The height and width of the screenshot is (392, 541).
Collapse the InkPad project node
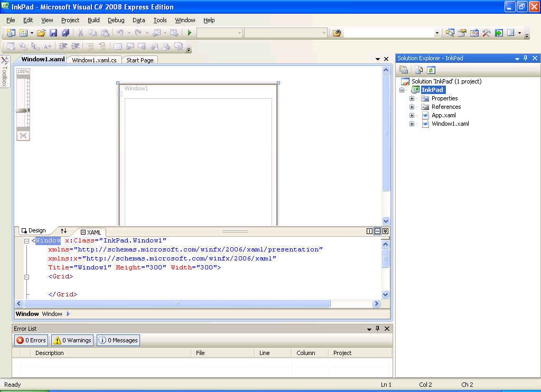point(402,90)
